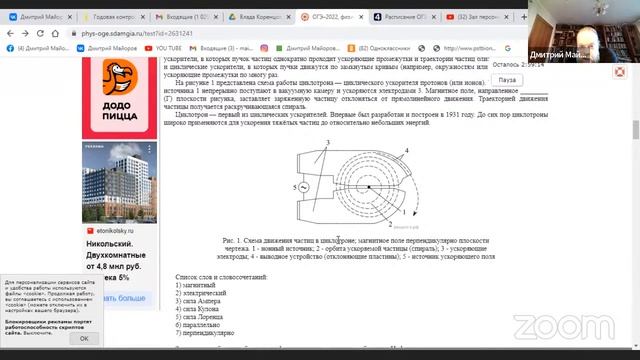Accept cookies with the OK button
This screenshot has width=640, height=360.
(84, 339)
